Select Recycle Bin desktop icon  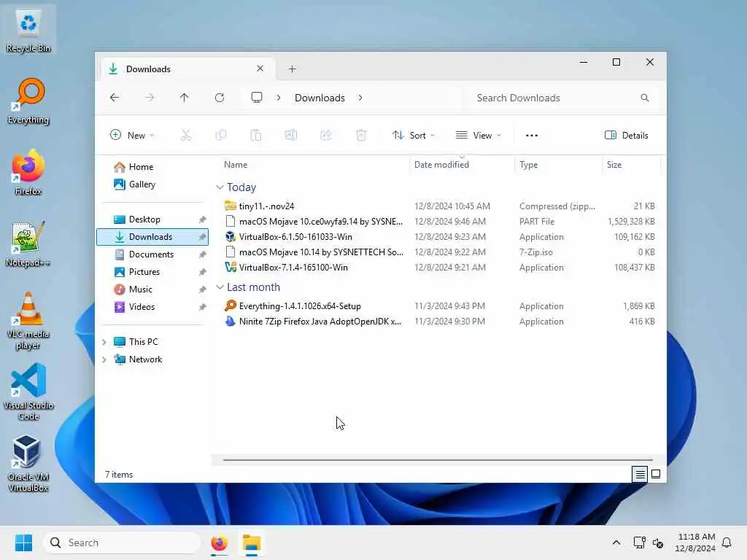click(x=28, y=30)
